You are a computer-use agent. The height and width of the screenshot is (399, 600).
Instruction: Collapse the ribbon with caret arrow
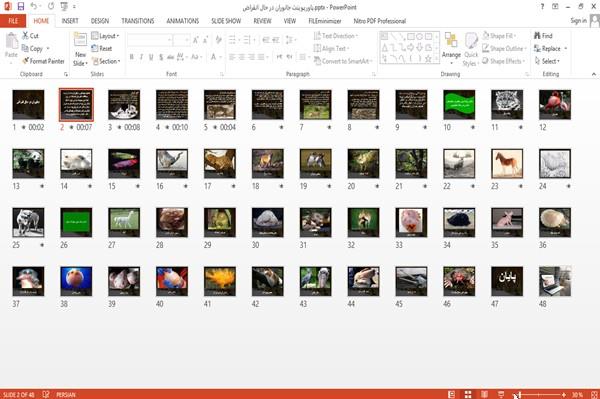pyautogui.click(x=593, y=74)
